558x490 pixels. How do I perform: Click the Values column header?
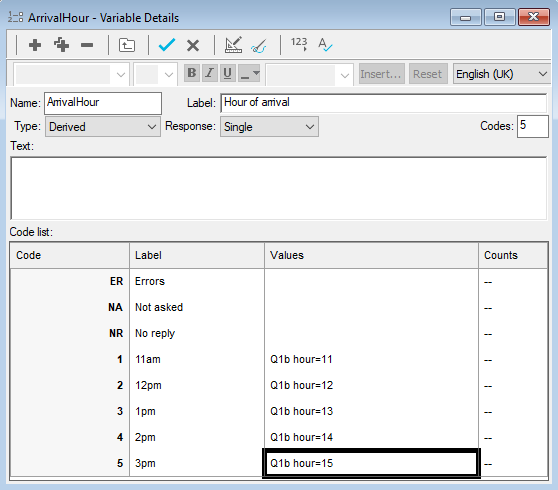[372, 255]
